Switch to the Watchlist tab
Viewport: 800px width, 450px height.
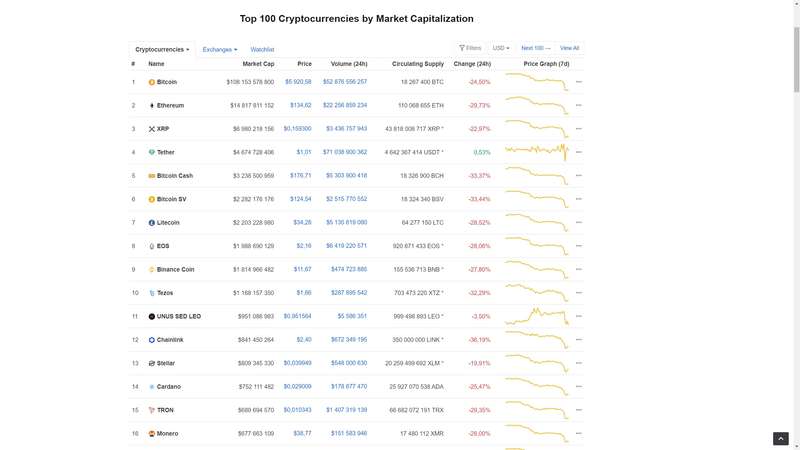point(262,49)
